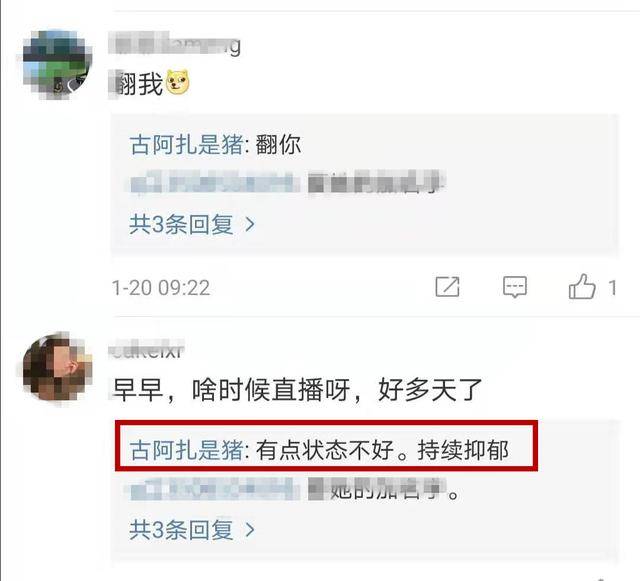Tap the 1-20 09:22 timestamp

click(x=161, y=288)
